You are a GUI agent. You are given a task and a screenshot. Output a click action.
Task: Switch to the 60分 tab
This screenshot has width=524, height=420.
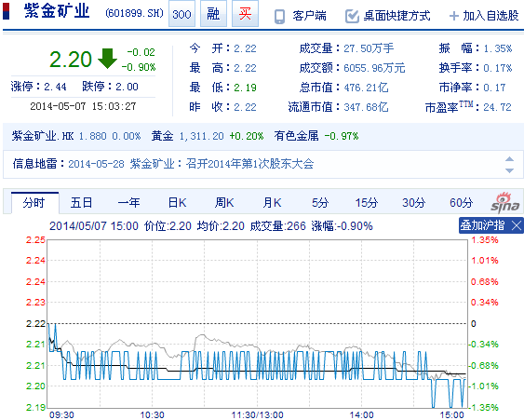click(461, 203)
